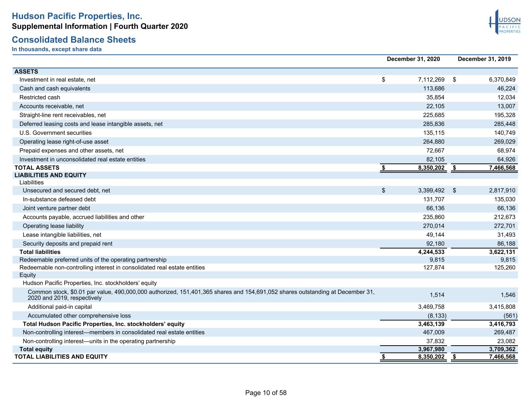Viewport: 532px width, 399px height.
Task: Click 'Accounts payable, accrued liabilities and other' label
Action: click(x=83, y=217)
